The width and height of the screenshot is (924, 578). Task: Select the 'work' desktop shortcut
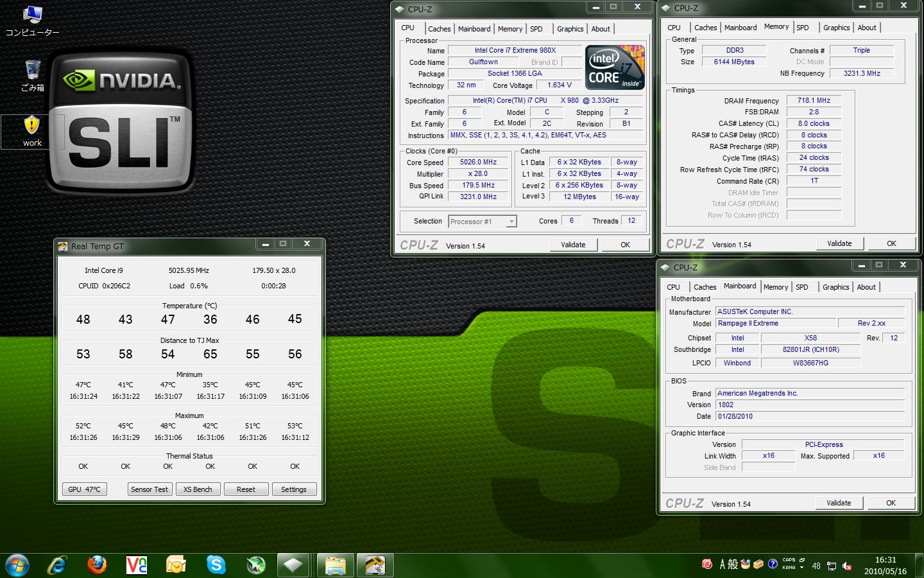coord(32,131)
